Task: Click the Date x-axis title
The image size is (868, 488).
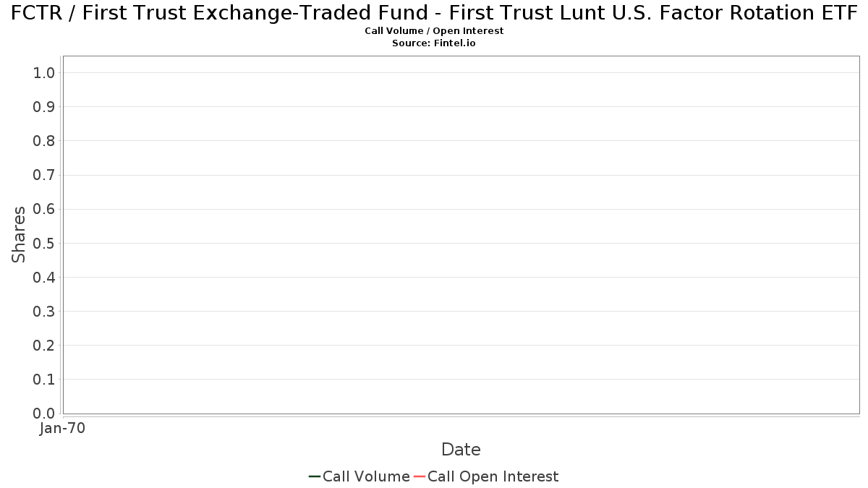Action: click(461, 450)
